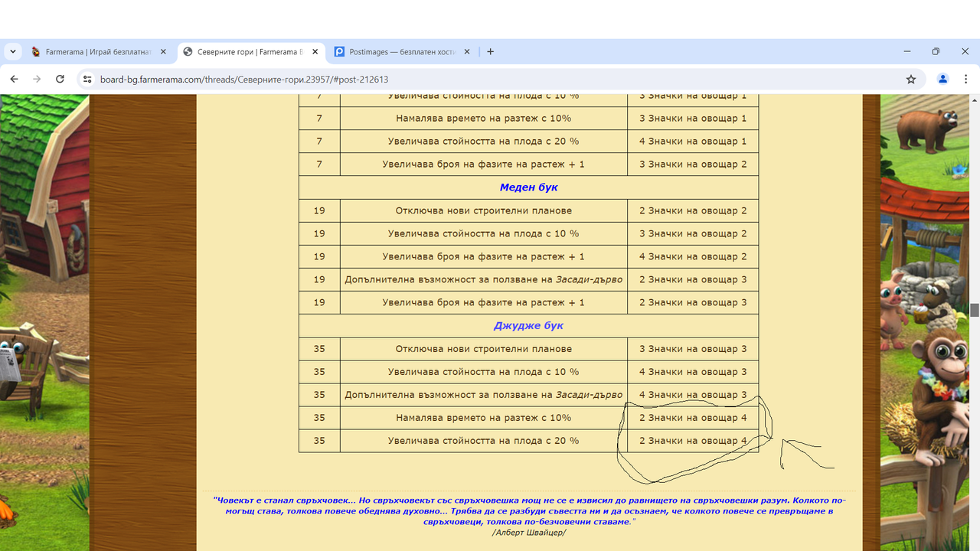Click the Северните гори tab globe favicon

[x=188, y=52]
